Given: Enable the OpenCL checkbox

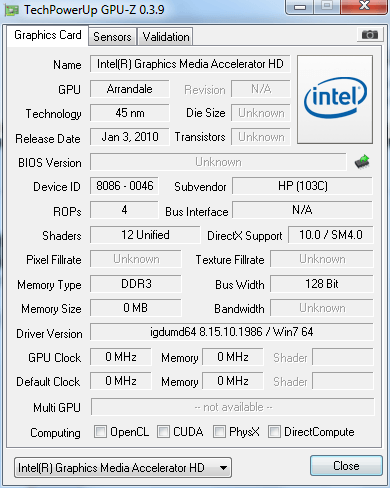Looking at the screenshot, I should pos(100,431).
